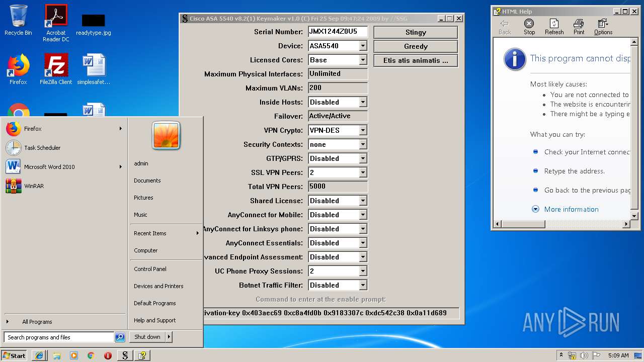Screen dimensions: 644x362
Task: Open Firefox from the Start menu
Action: point(64,129)
